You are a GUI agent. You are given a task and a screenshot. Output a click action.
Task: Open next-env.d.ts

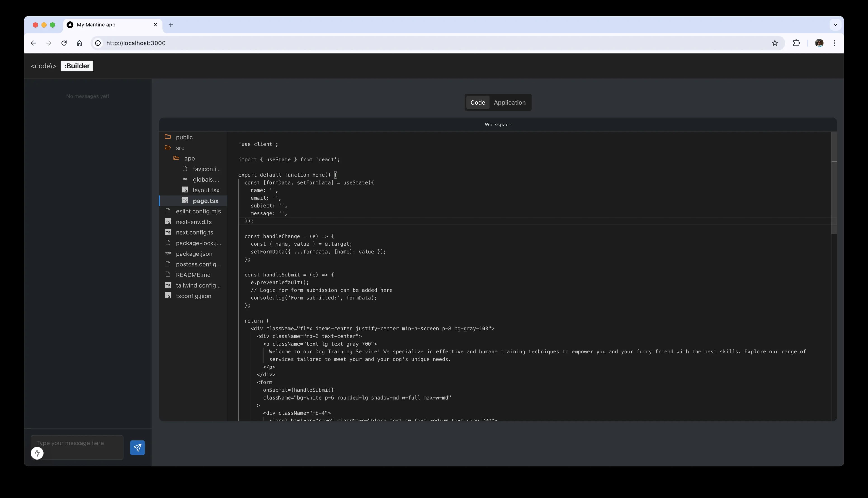193,222
